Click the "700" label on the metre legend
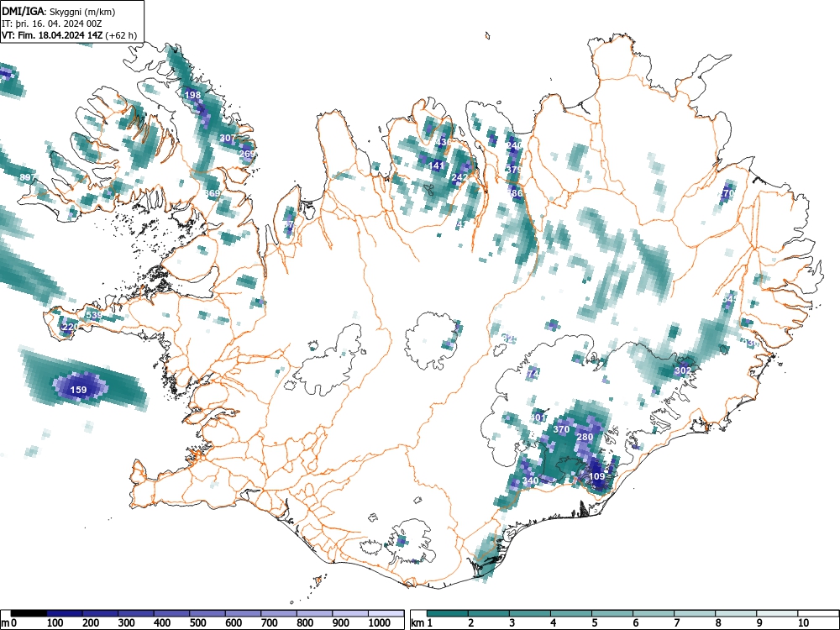Image resolution: width=840 pixels, height=630 pixels. 270,623
